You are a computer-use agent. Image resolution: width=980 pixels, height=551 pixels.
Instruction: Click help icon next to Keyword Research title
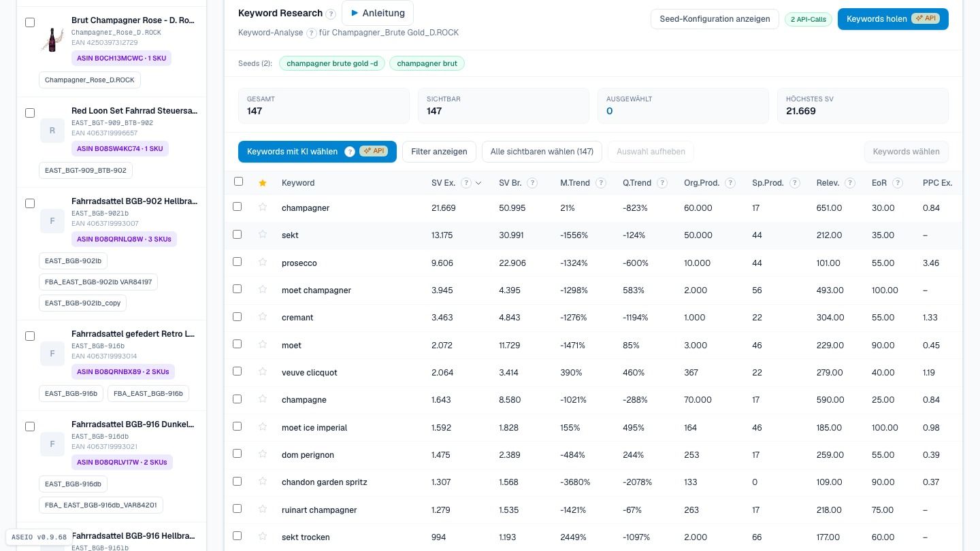tap(331, 14)
